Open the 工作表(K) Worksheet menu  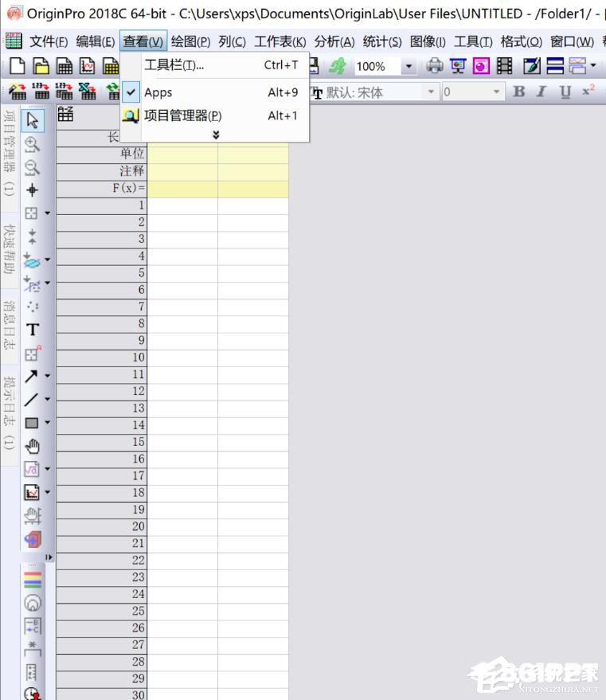[280, 41]
